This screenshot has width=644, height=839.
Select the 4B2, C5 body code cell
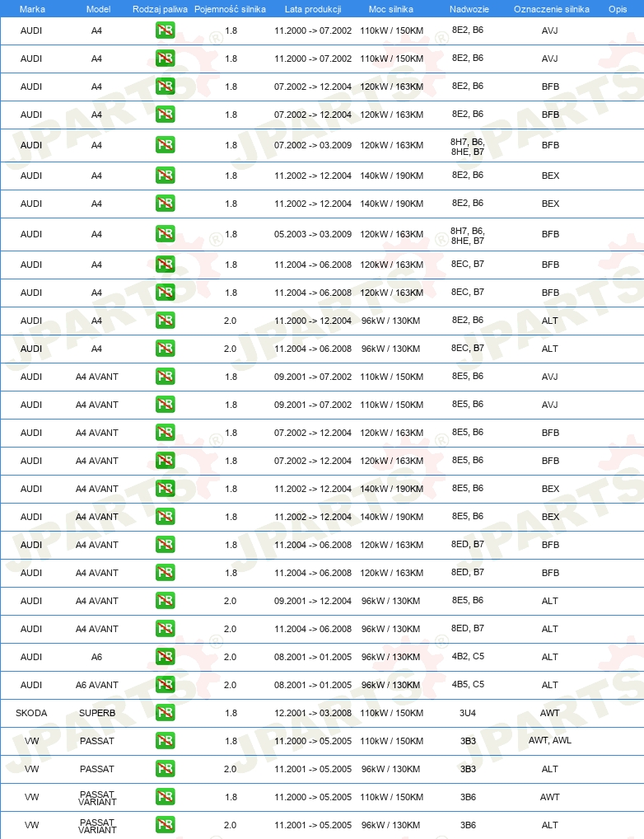pos(468,656)
